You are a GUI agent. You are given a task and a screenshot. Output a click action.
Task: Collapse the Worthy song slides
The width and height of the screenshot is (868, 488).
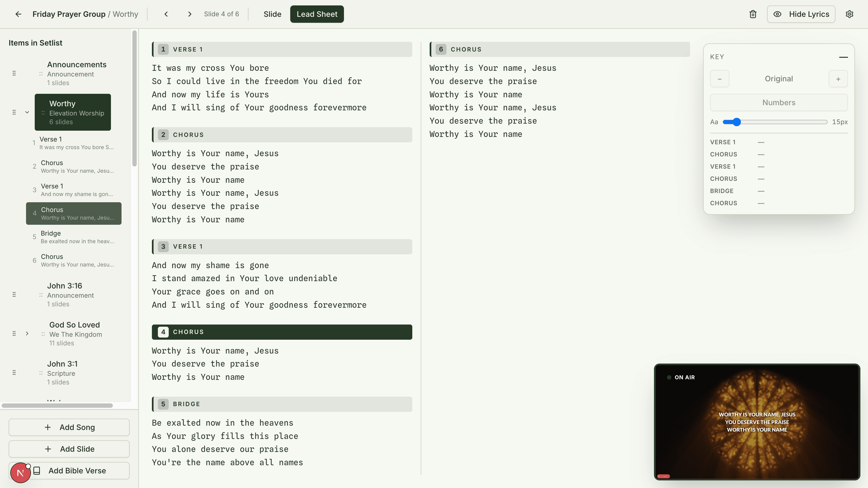(x=27, y=113)
